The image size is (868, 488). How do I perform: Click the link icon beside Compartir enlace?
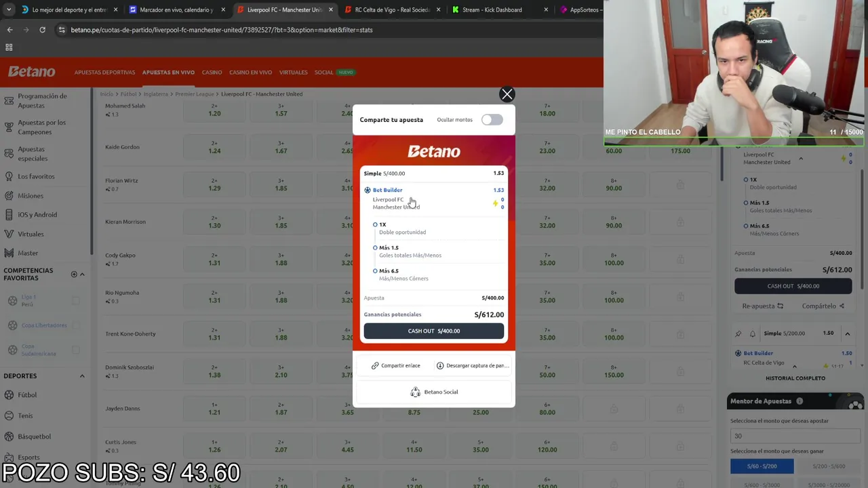(375, 365)
